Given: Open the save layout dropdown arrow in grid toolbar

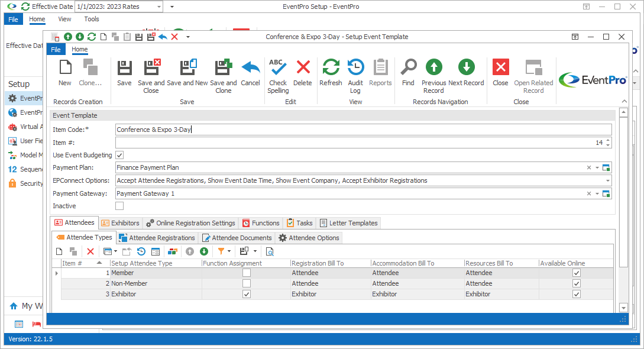Looking at the screenshot, I should [255, 251].
